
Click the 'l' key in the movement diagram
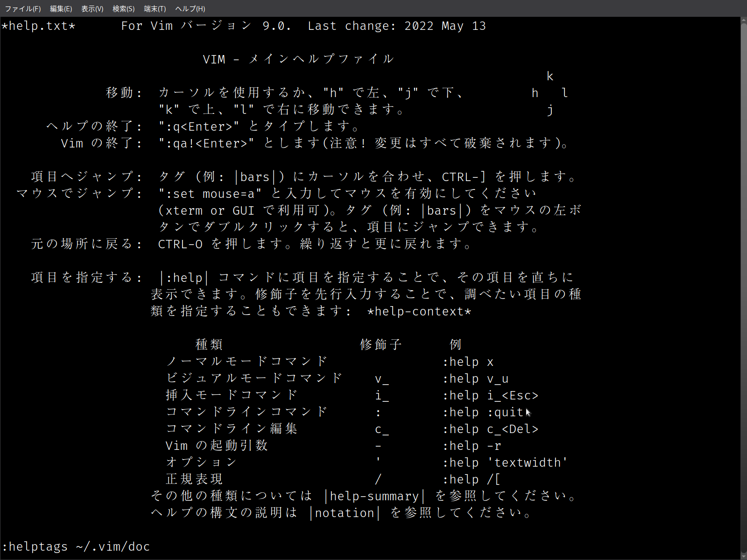565,93
